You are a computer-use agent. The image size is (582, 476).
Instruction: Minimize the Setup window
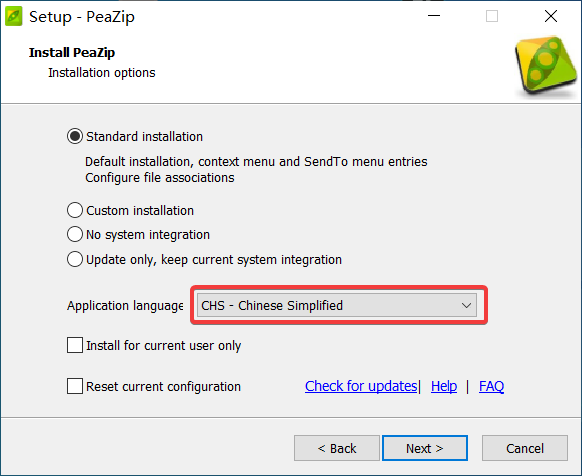click(x=434, y=16)
